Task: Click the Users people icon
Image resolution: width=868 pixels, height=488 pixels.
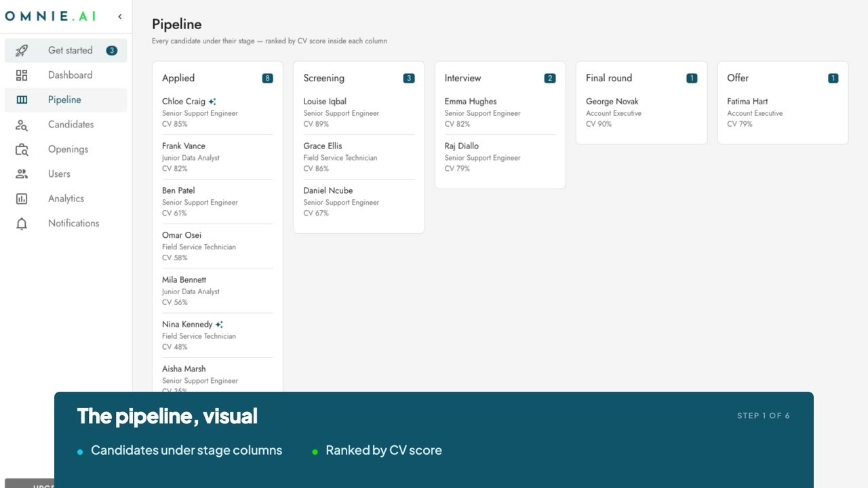Action: pos(22,174)
